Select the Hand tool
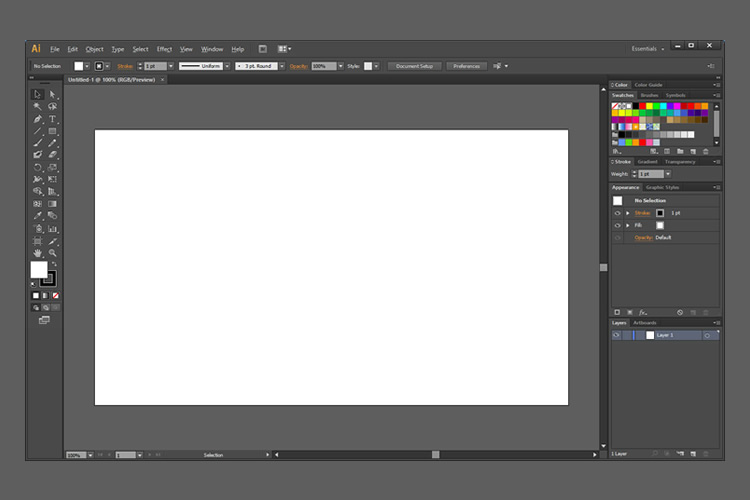 coord(37,253)
